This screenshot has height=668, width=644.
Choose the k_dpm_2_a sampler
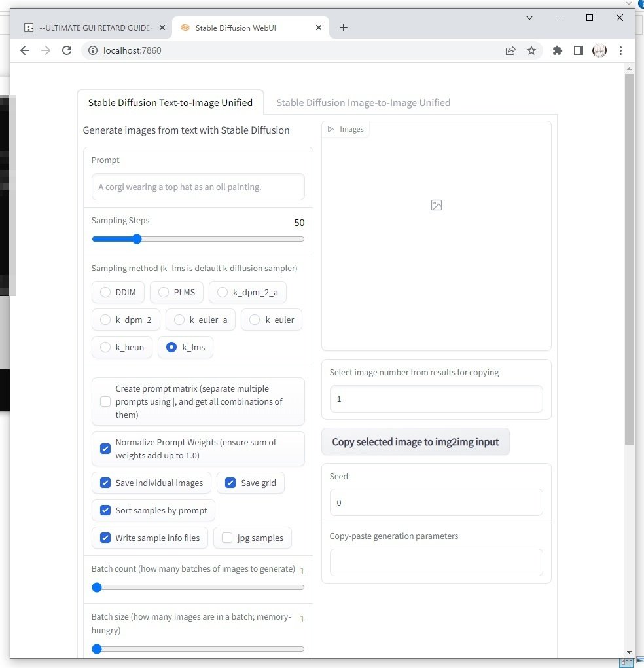(248, 292)
